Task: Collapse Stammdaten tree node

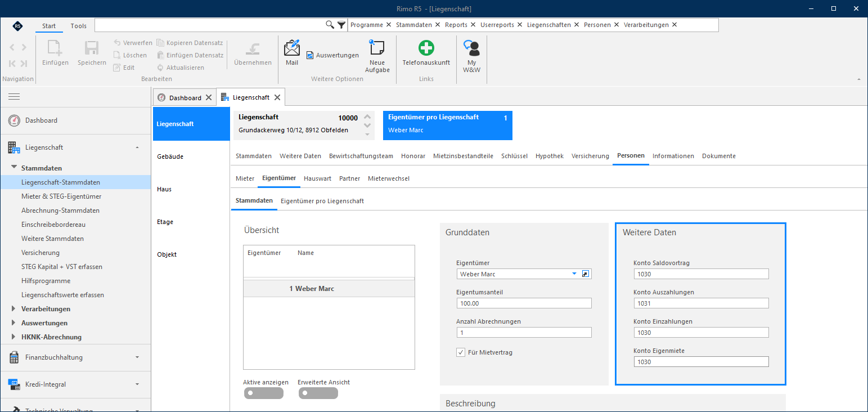Action: pos(14,168)
